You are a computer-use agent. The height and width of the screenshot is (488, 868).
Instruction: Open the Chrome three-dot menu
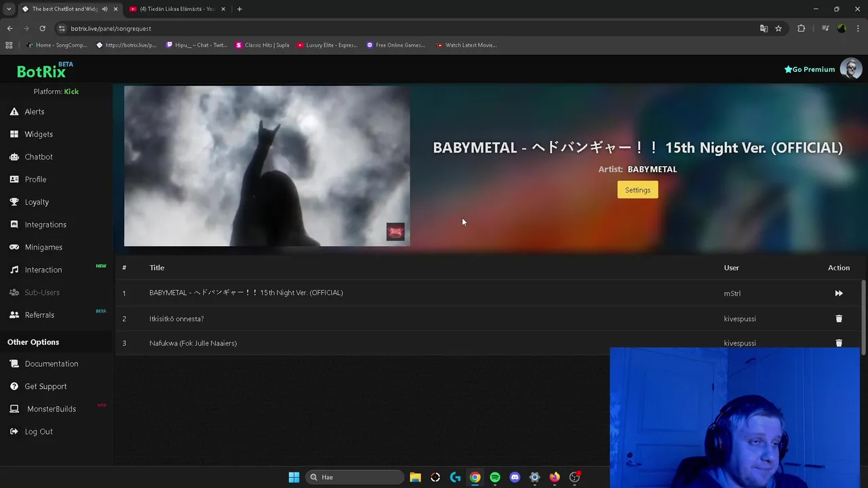click(858, 28)
